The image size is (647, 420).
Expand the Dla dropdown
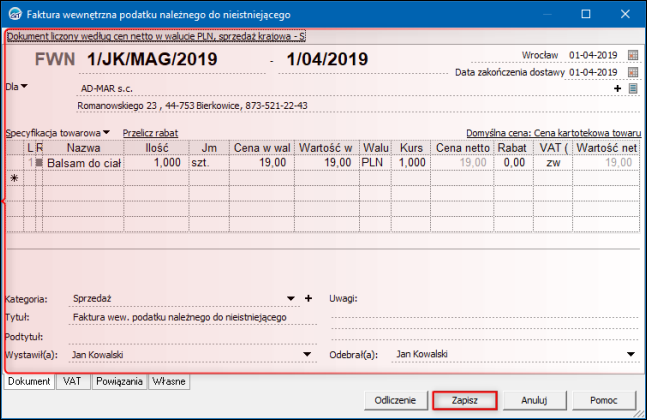point(24,86)
